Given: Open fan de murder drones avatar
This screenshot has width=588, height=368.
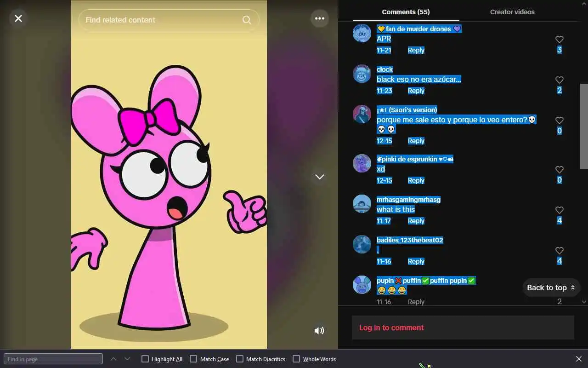Looking at the screenshot, I should pyautogui.click(x=362, y=33).
